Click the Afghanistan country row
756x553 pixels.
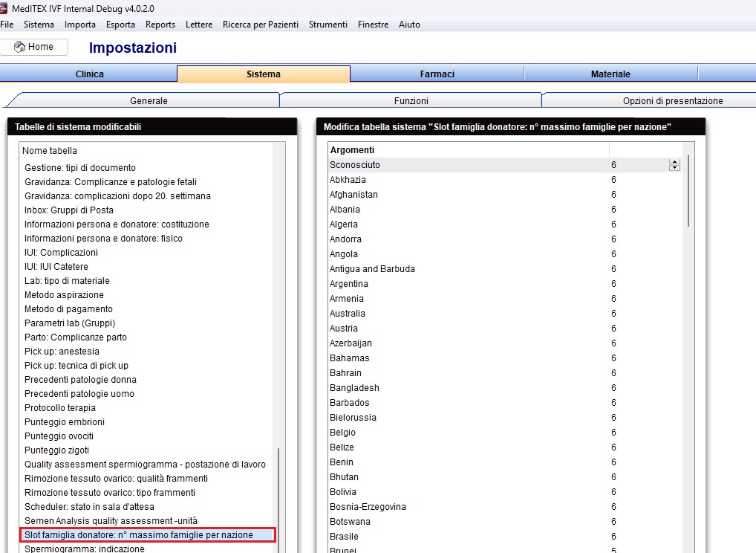pyautogui.click(x=505, y=195)
